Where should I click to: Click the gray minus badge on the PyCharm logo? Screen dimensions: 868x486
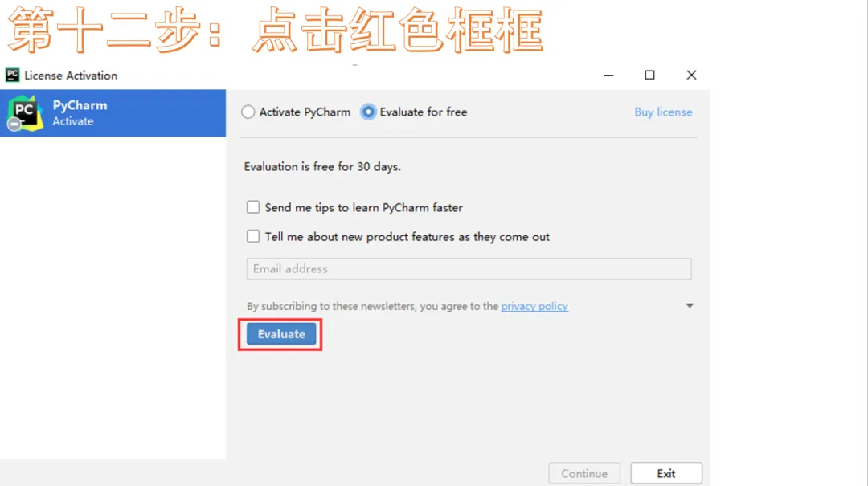tap(14, 125)
